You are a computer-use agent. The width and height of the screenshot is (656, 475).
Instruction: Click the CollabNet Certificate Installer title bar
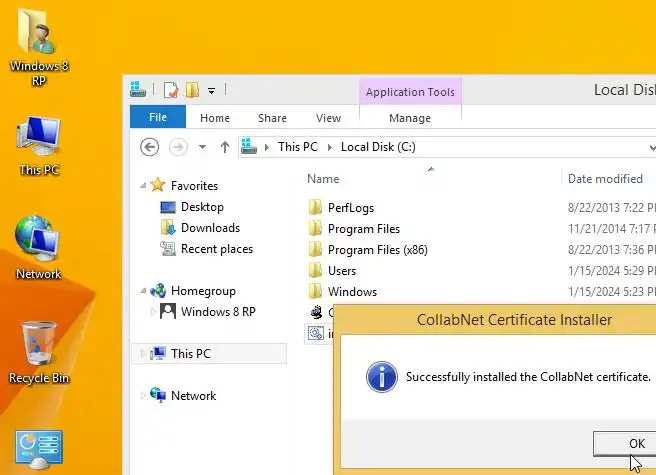495,320
